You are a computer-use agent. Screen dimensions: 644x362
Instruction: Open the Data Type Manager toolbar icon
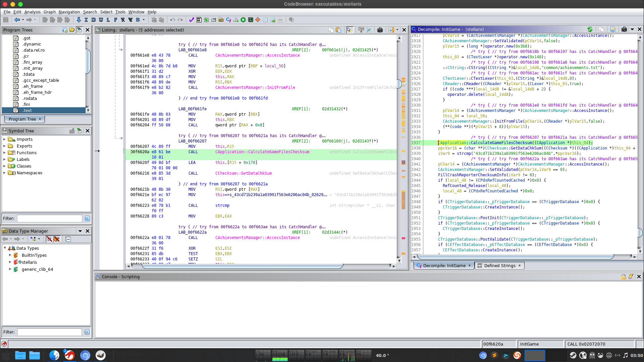tap(221, 20)
